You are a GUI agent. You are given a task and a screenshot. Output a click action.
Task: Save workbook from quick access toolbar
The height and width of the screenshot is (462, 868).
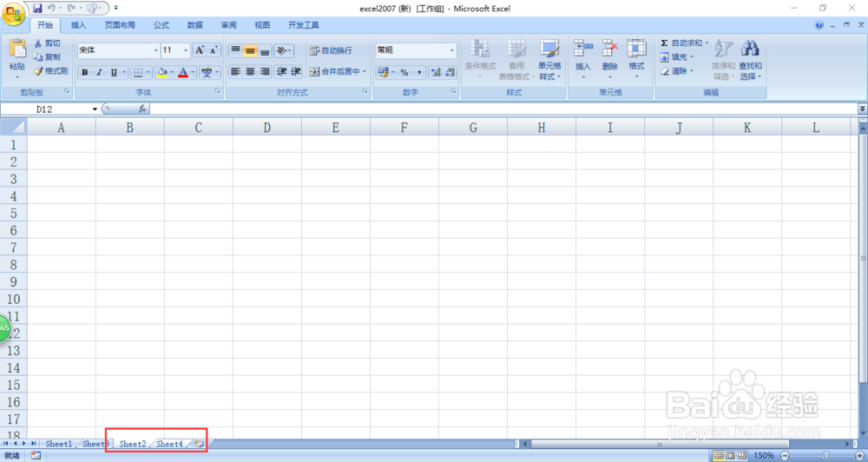pos(37,9)
